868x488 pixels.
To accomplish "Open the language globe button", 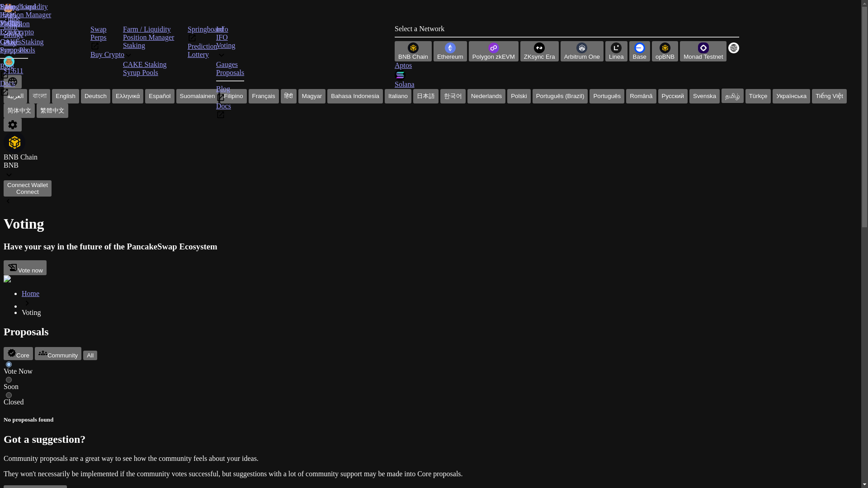I will pos(13,82).
